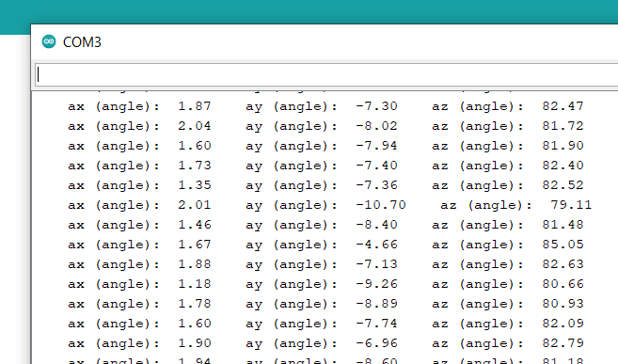Select the az value 82.63
618x364 pixels.
(563, 264)
